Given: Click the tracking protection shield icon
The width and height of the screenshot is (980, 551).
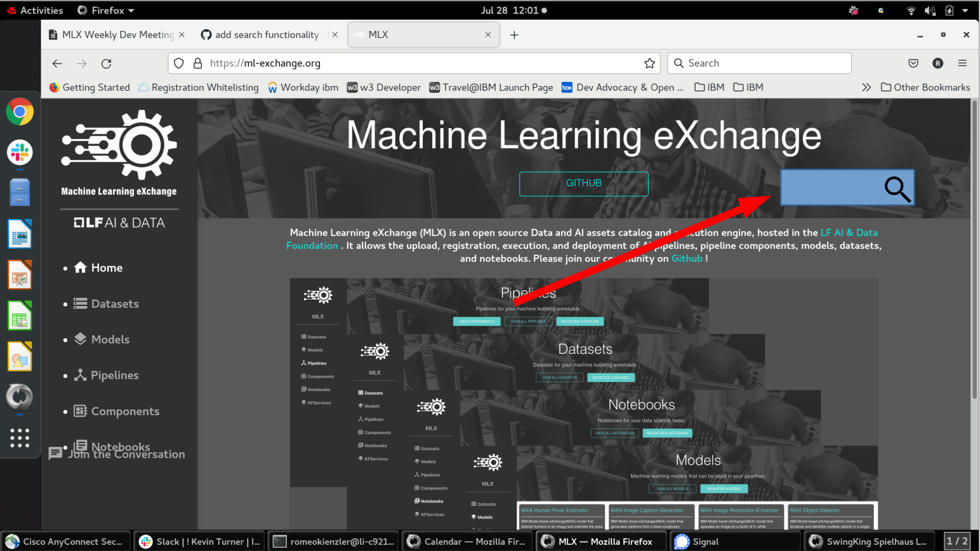Looking at the screenshot, I should pyautogui.click(x=178, y=63).
